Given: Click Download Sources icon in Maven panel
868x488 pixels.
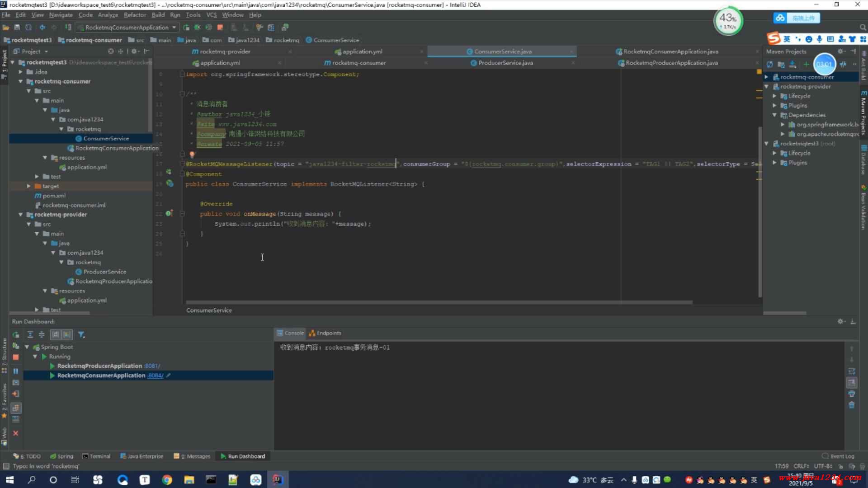Looking at the screenshot, I should (792, 64).
